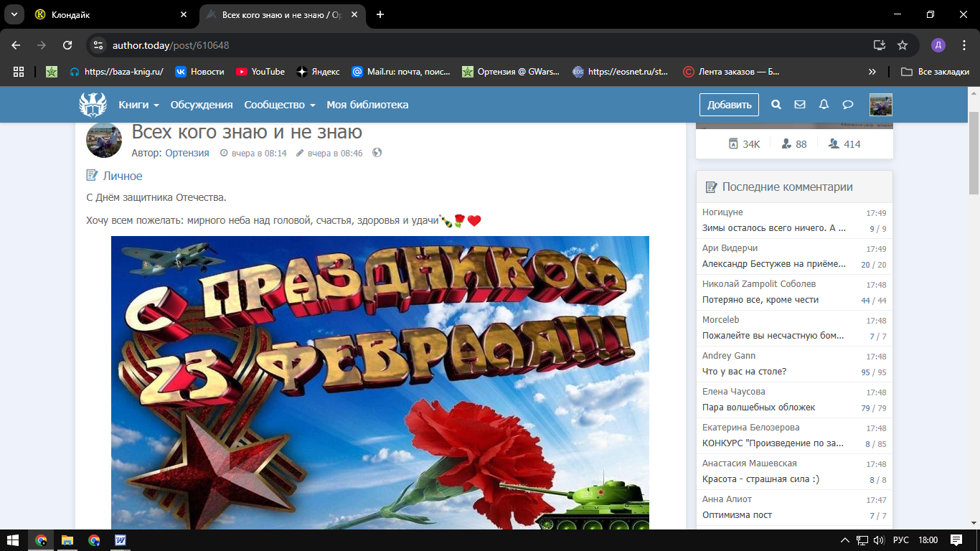The image size is (980, 551).
Task: Open the Личное category link
Action: [122, 176]
